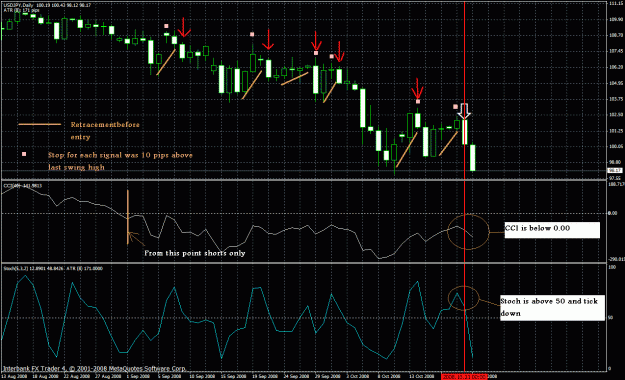
Task: Click the 106.20 price axis value
Action: (x=616, y=67)
